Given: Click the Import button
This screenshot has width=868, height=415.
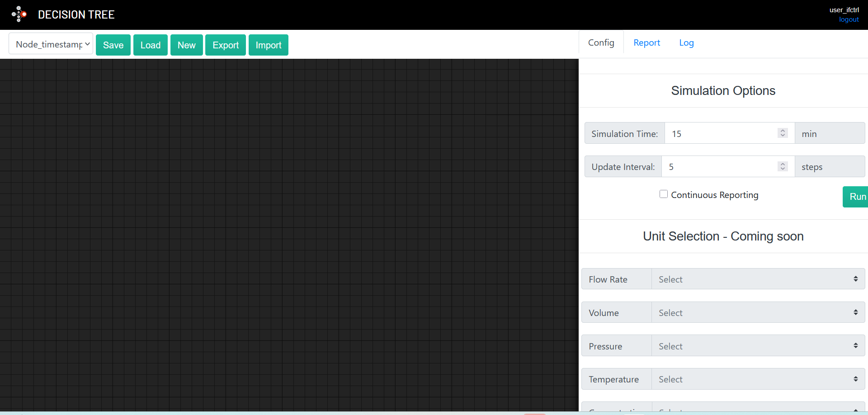Looking at the screenshot, I should [x=269, y=45].
